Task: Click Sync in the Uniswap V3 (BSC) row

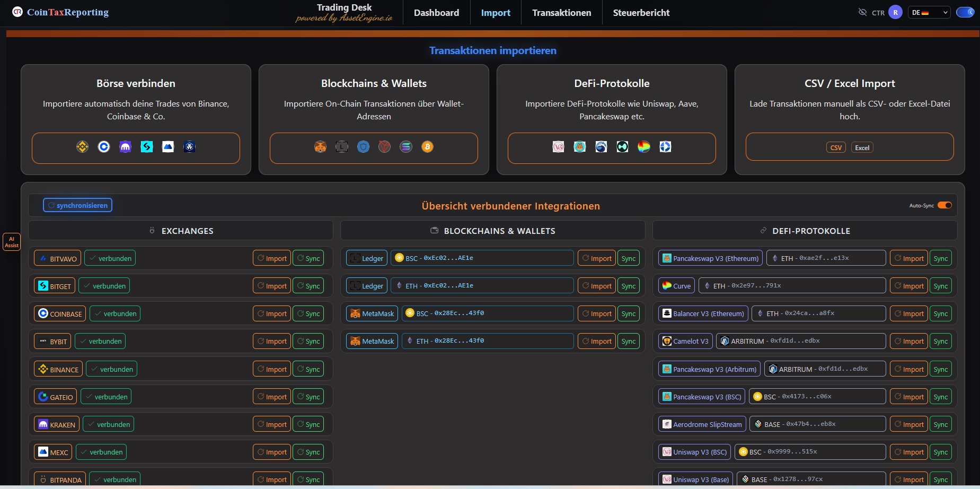Action: (941, 452)
